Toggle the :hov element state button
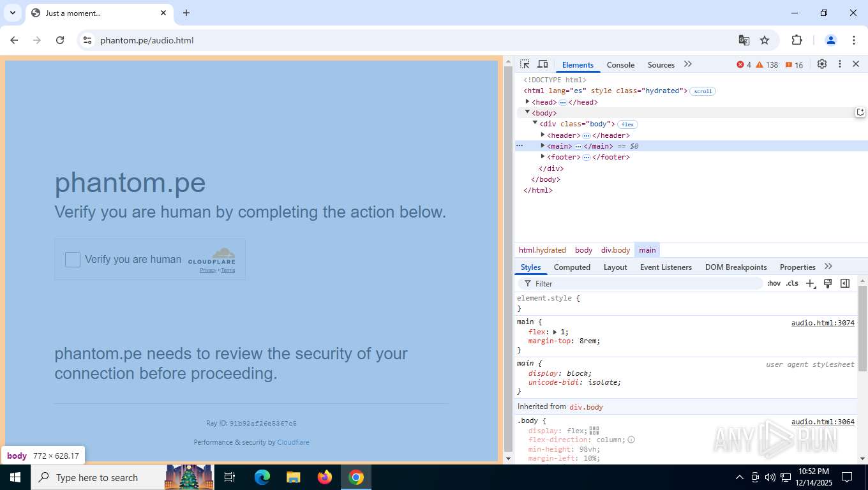Screen dimensions: 868x490 pyautogui.click(x=774, y=283)
